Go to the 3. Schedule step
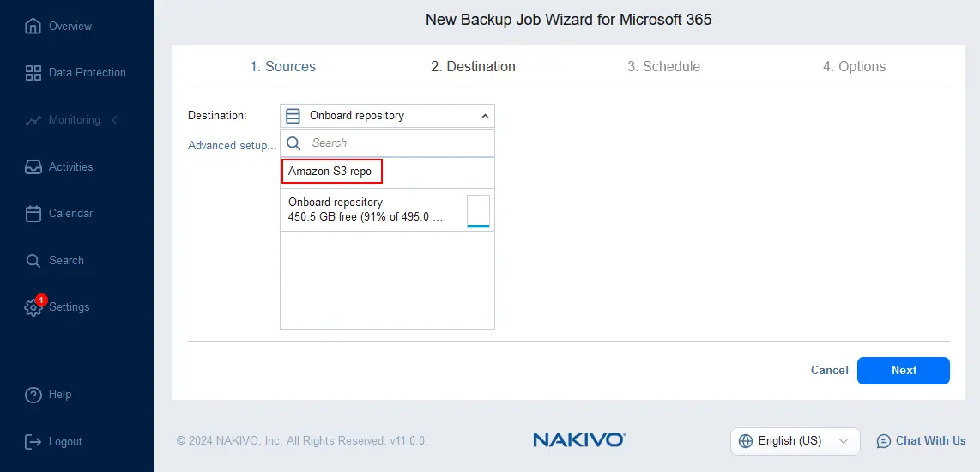 click(x=663, y=66)
